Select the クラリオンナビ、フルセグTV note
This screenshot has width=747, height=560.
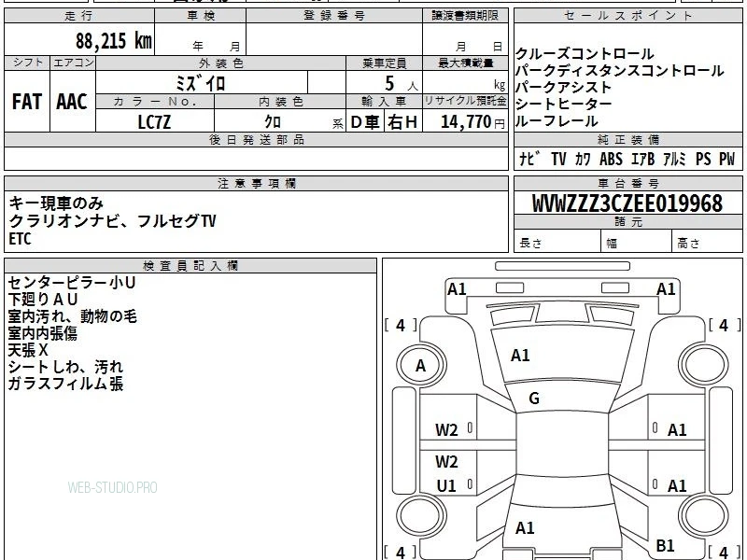coord(112,221)
